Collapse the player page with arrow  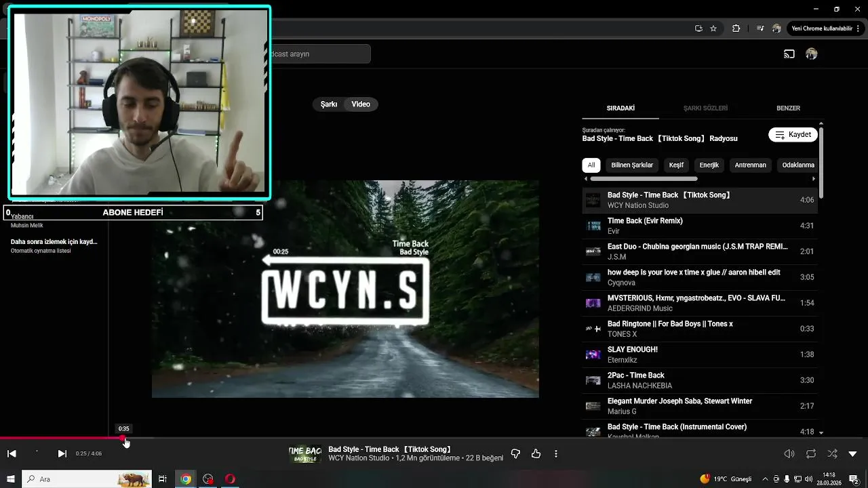(853, 453)
